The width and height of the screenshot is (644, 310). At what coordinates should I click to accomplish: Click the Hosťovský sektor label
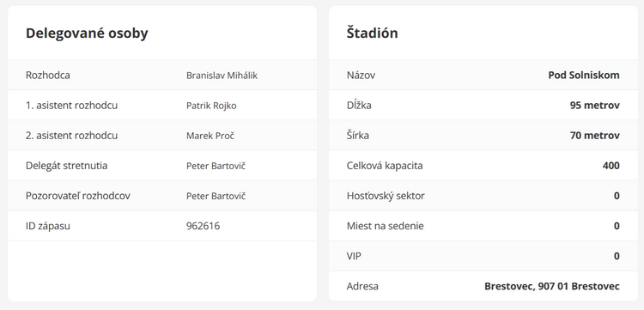coord(386,196)
